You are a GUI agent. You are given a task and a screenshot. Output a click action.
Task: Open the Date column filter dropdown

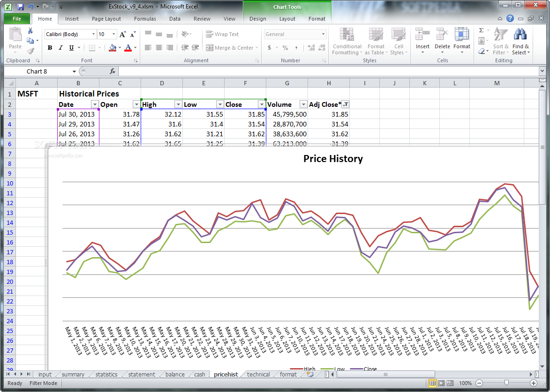click(95, 104)
